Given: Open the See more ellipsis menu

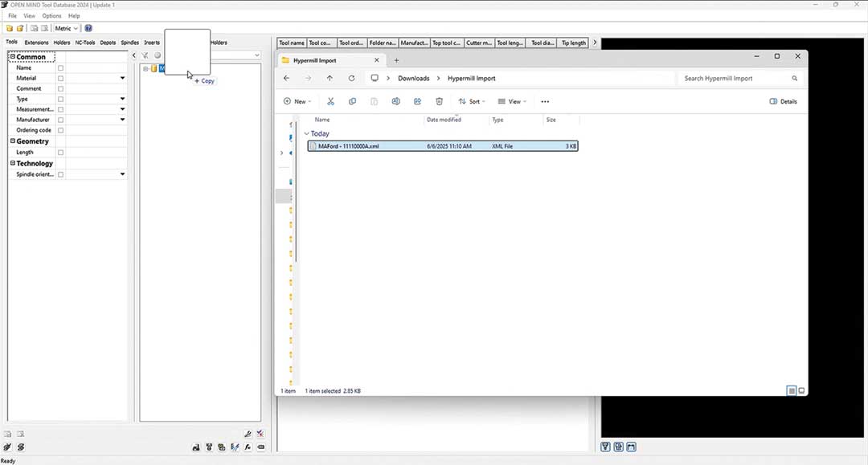Looking at the screenshot, I should [x=545, y=101].
